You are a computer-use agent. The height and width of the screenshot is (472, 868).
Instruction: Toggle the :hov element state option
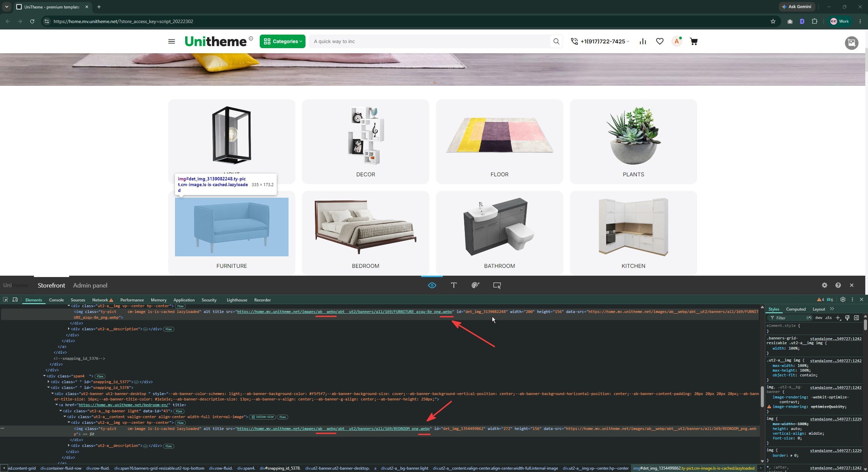point(818,318)
